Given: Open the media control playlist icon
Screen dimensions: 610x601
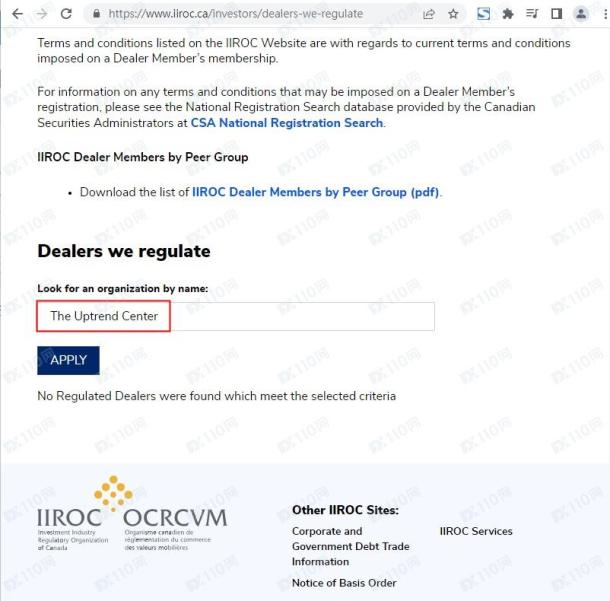Looking at the screenshot, I should (x=532, y=14).
